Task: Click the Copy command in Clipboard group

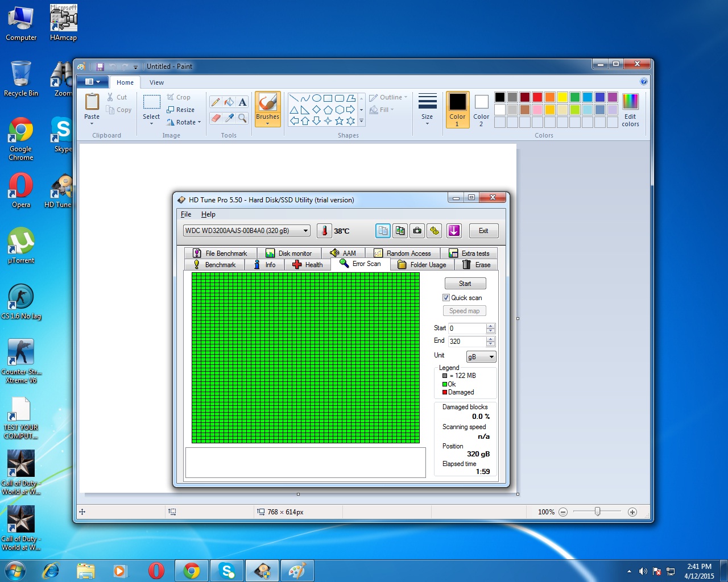Action: [119, 110]
